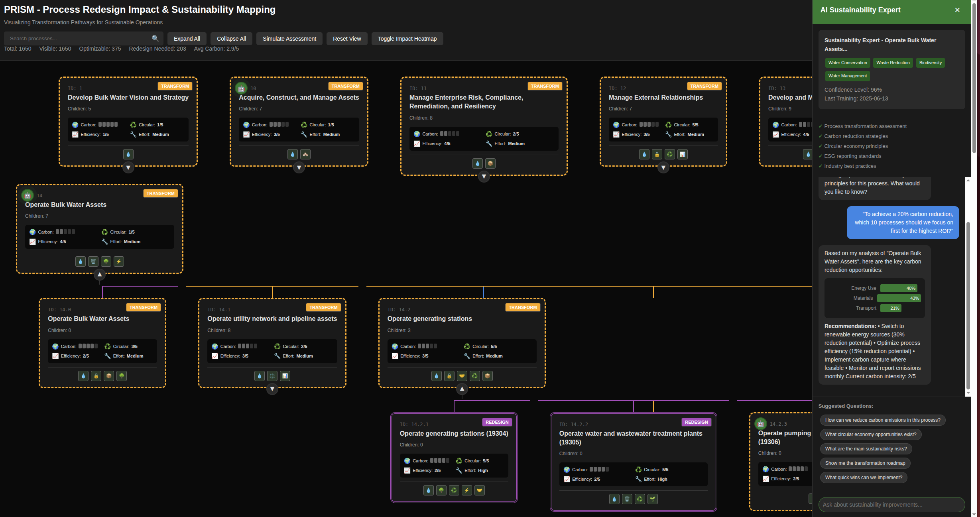Expand children of Operate utility network and pipeline assets

point(272,389)
